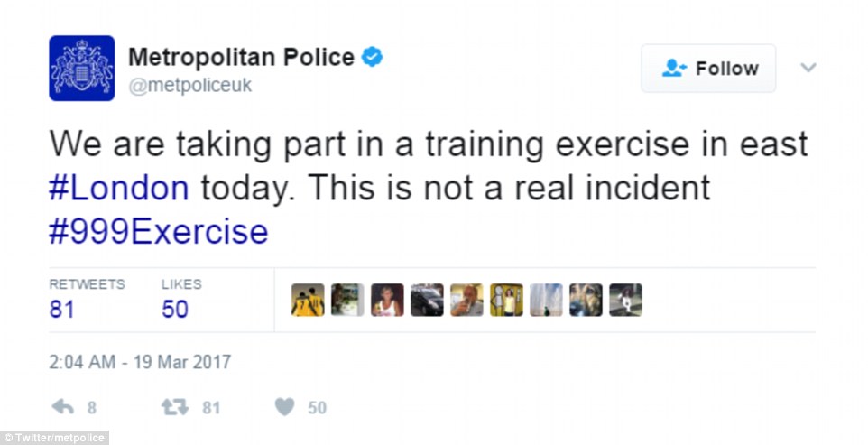Retweet using the retweet arrows icon
The image size is (868, 445).
(173, 408)
